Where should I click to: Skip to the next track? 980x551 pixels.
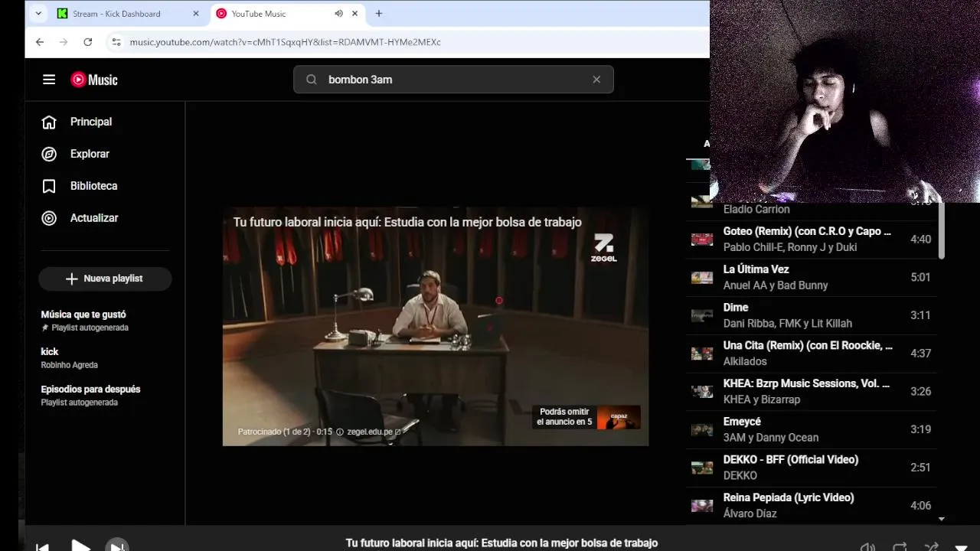tap(116, 546)
